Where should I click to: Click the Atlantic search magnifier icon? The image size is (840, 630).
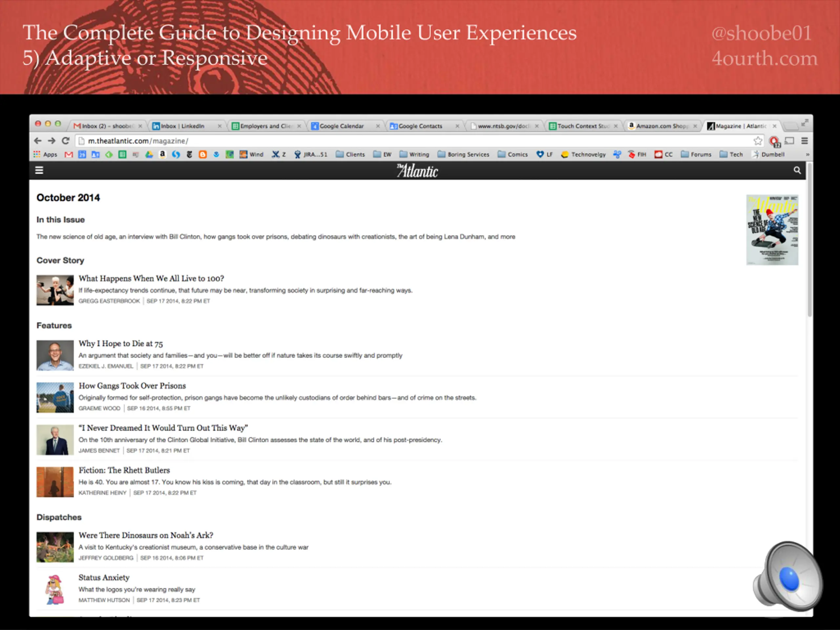797,171
